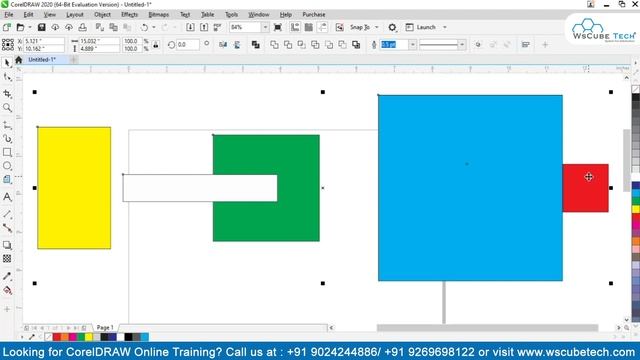
Task: Click the object width input field
Action: pyautogui.click(x=99, y=41)
